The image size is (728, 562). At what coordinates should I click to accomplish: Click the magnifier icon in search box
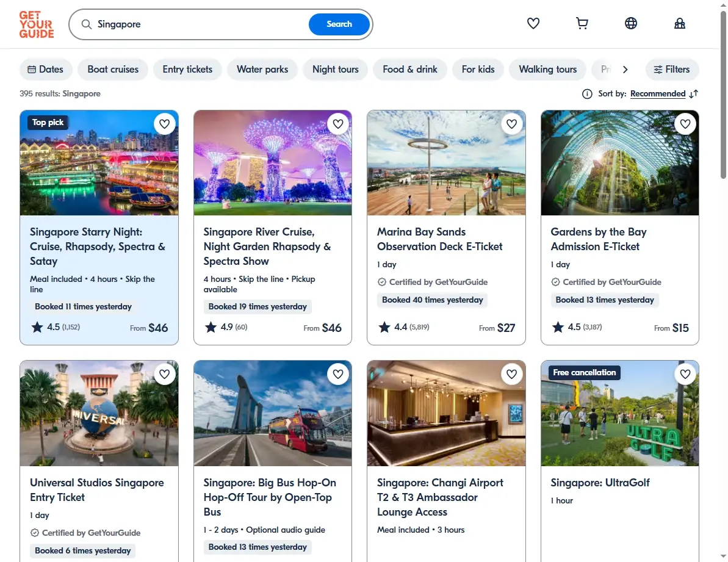click(87, 24)
